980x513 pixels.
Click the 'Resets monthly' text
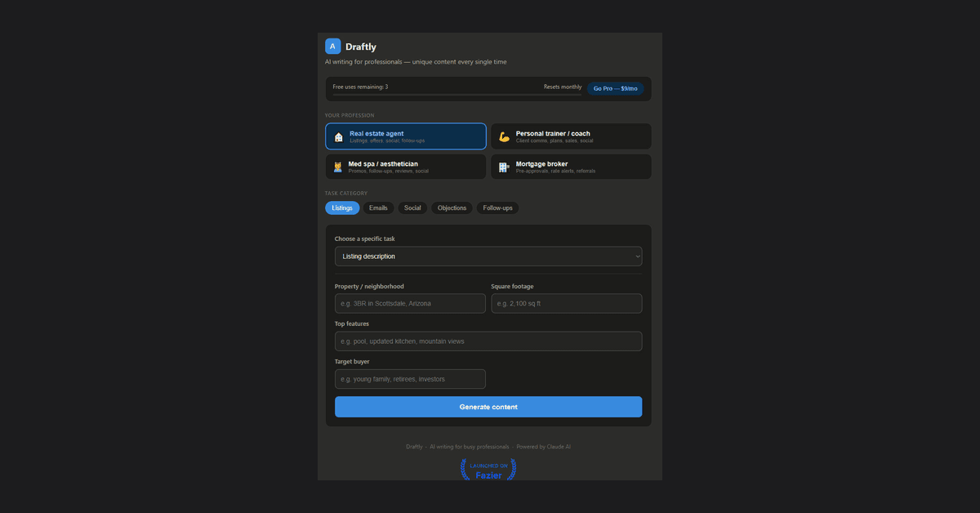click(563, 87)
